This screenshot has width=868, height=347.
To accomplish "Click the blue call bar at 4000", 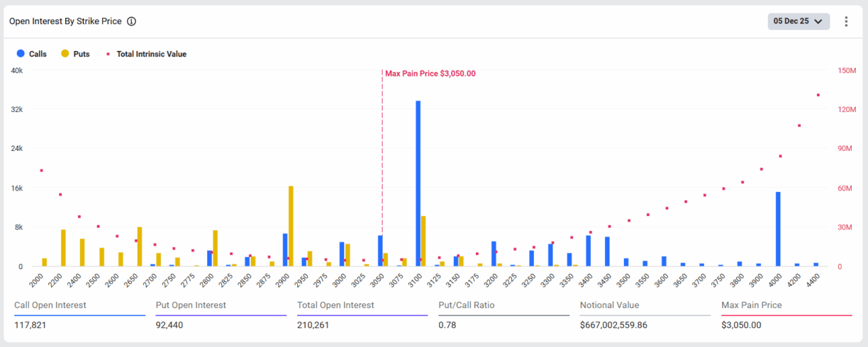I will click(778, 229).
